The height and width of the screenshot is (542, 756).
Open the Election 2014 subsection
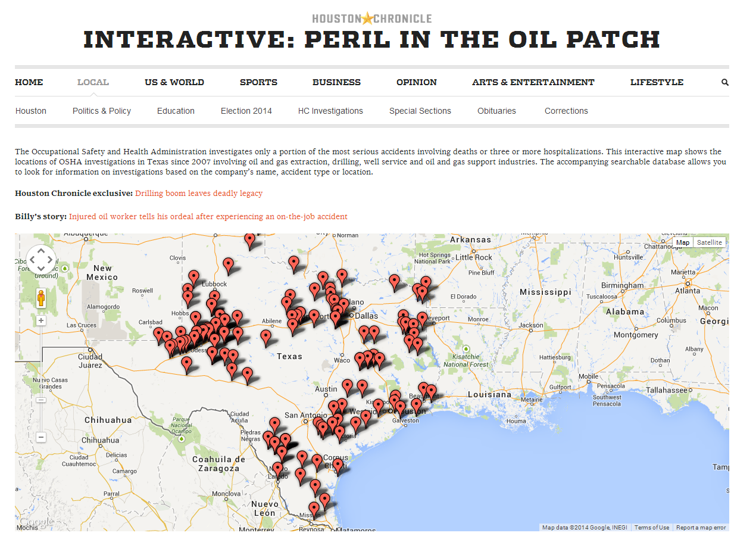point(246,111)
